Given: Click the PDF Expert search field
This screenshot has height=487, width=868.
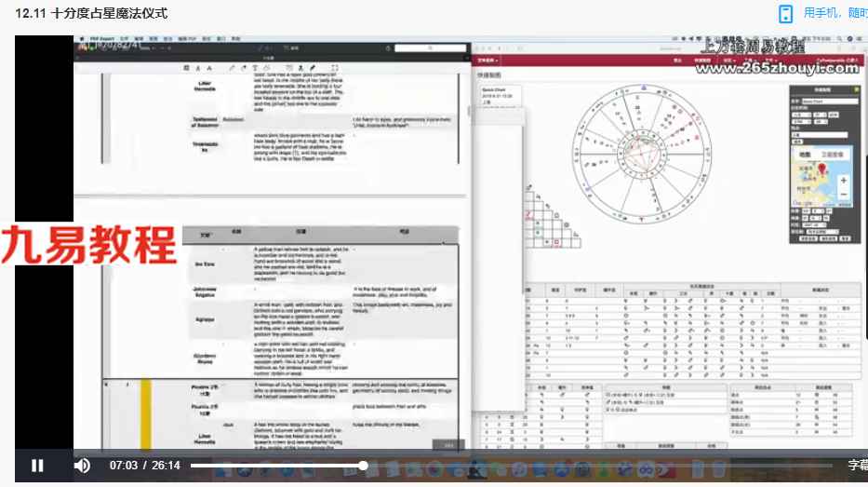Looking at the screenshot, I should tap(430, 48).
